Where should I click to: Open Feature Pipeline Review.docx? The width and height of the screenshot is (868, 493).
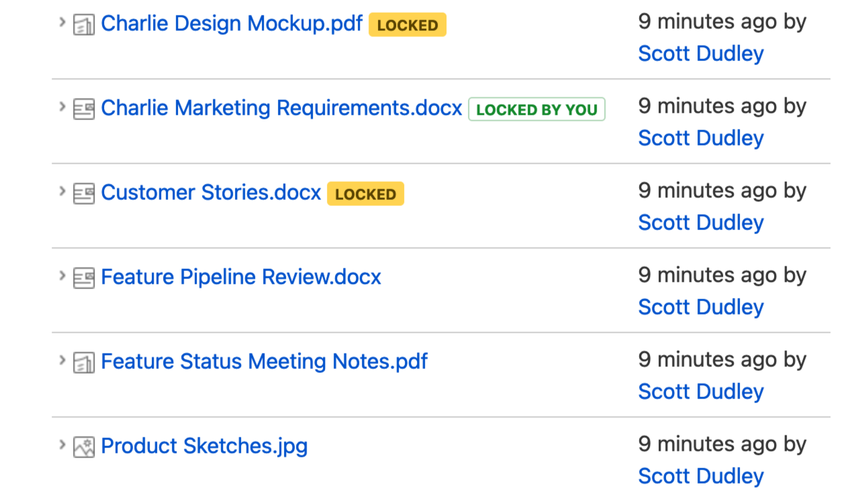[241, 278]
